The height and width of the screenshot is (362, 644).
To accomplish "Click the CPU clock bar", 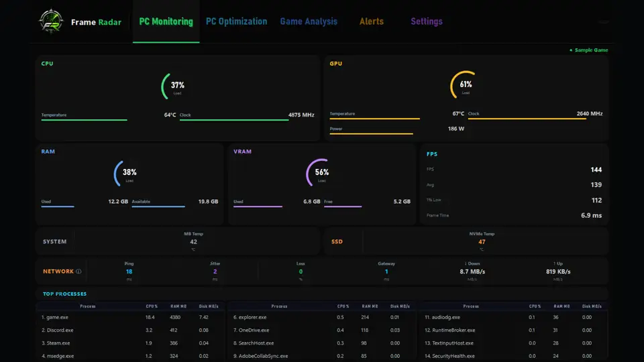I will 233,120.
